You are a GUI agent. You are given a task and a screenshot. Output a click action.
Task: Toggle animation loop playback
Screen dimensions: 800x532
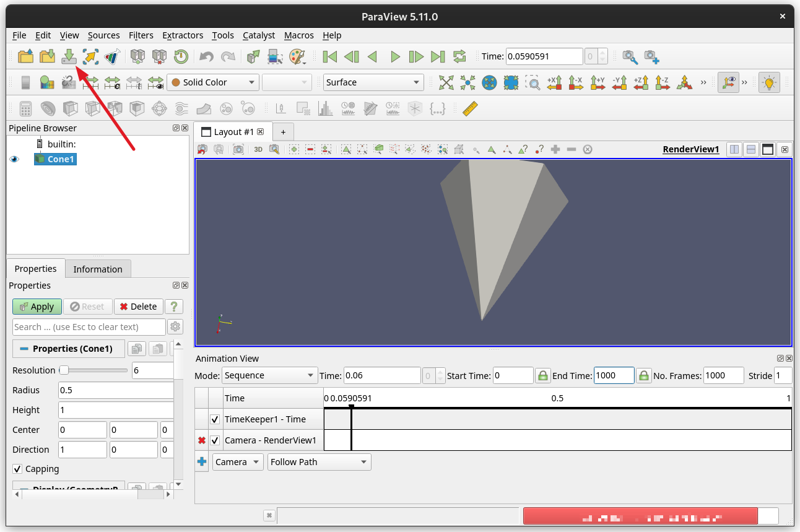point(459,57)
